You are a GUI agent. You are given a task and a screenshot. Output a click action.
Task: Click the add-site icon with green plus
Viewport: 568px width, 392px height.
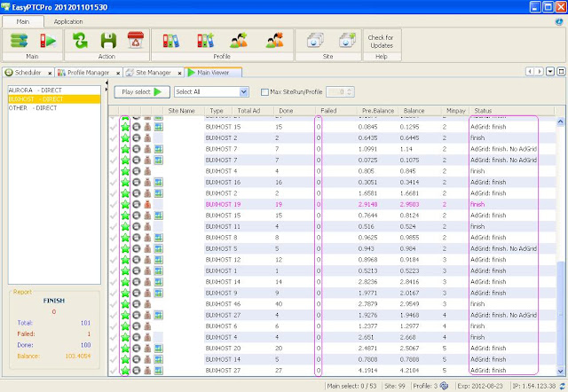pos(347,40)
